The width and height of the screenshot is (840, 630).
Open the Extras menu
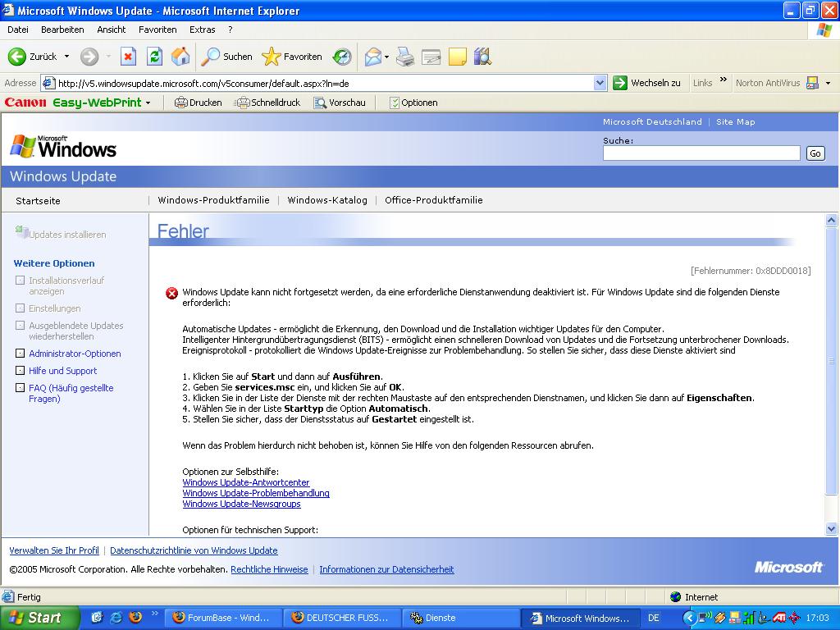(202, 30)
